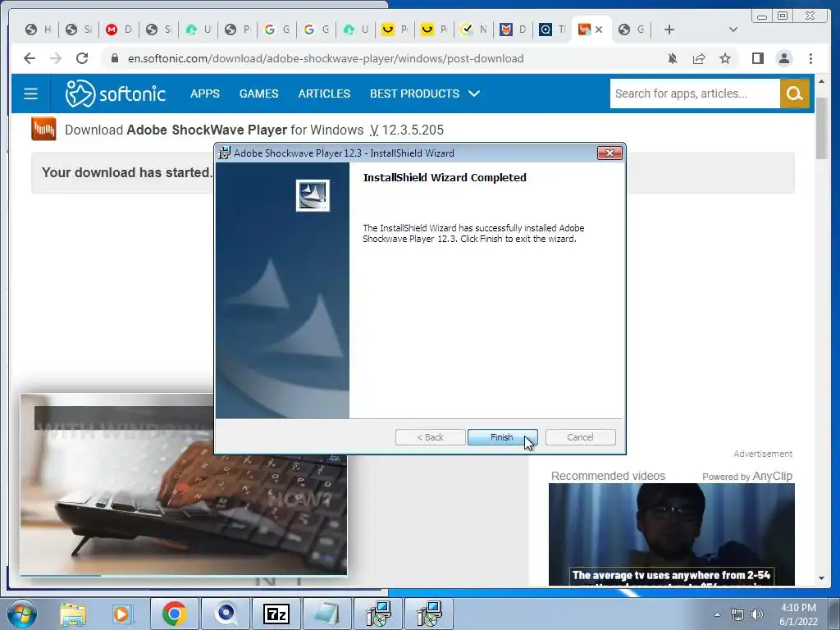Open a new browser tab
Screen dimensions: 840x630
pos(669,30)
